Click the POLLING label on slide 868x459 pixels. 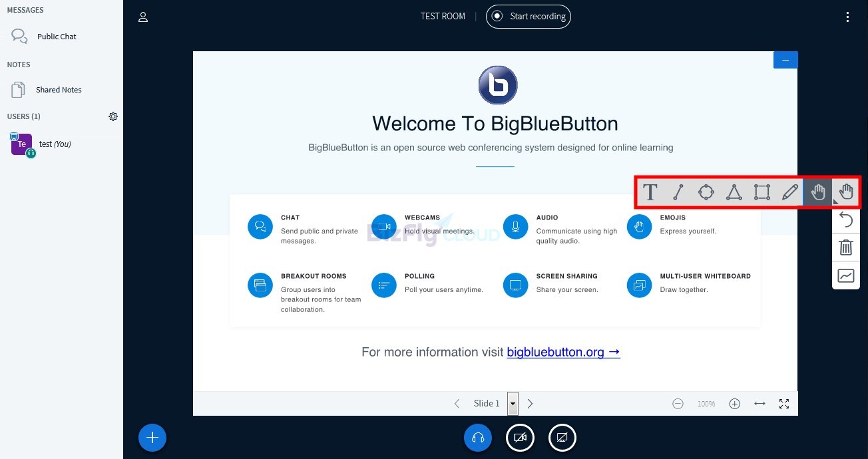[x=419, y=276]
